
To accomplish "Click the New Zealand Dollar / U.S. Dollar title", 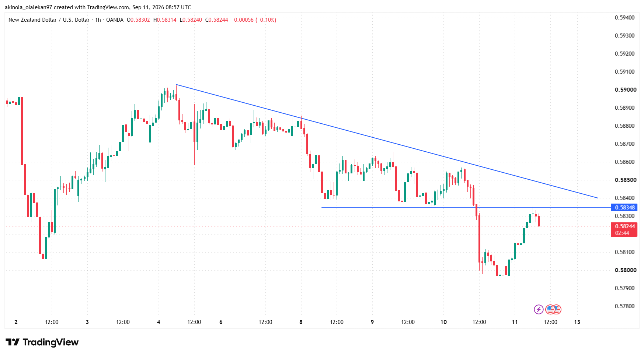I will [49, 20].
